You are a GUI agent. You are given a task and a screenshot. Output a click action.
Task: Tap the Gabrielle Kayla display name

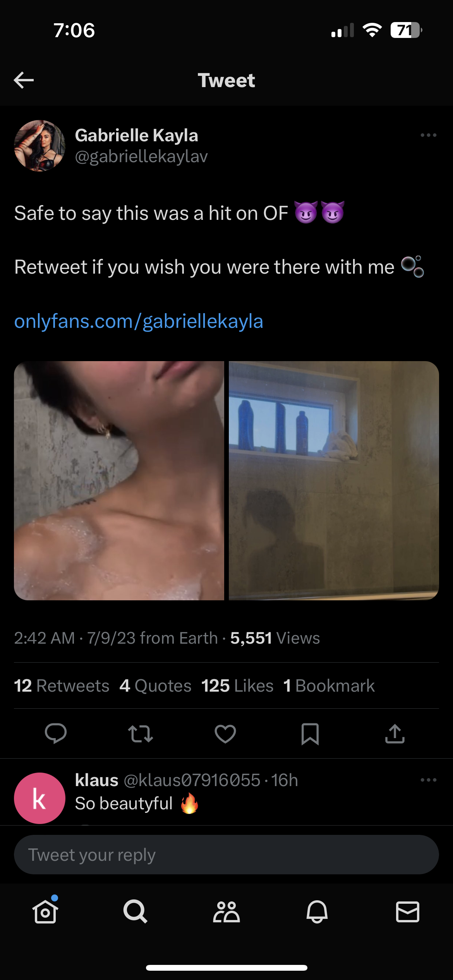[136, 135]
